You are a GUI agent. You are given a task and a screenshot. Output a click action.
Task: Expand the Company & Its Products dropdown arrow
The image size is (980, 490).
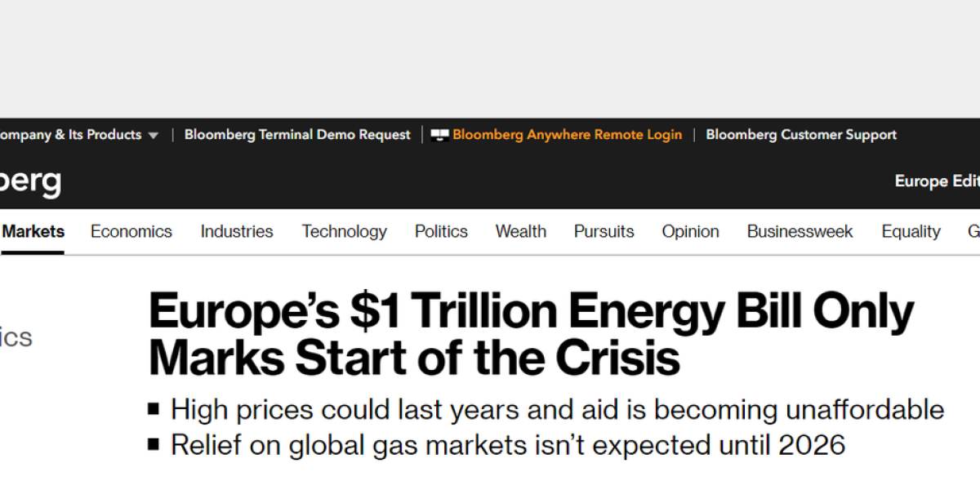pyautogui.click(x=153, y=136)
